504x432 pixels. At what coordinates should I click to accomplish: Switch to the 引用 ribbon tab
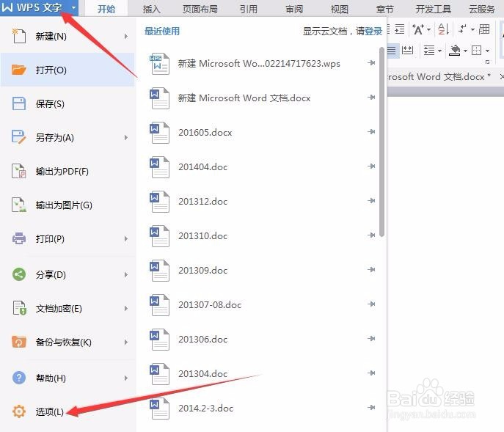click(249, 9)
